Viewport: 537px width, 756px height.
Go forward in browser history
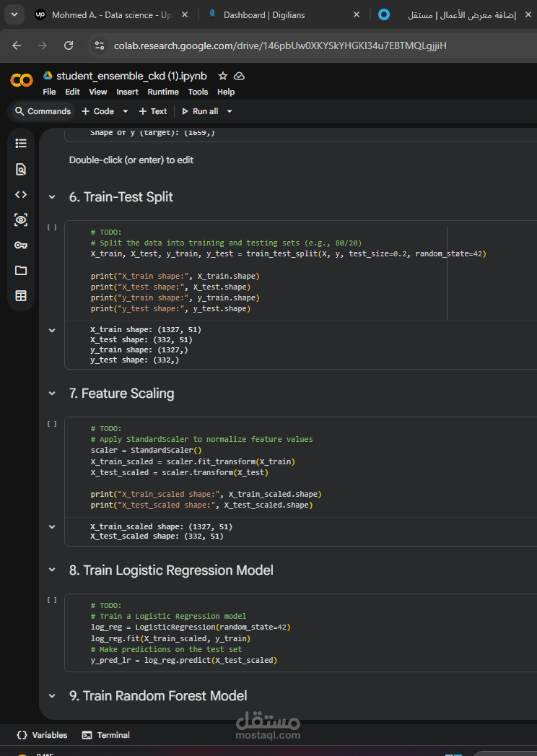click(43, 45)
